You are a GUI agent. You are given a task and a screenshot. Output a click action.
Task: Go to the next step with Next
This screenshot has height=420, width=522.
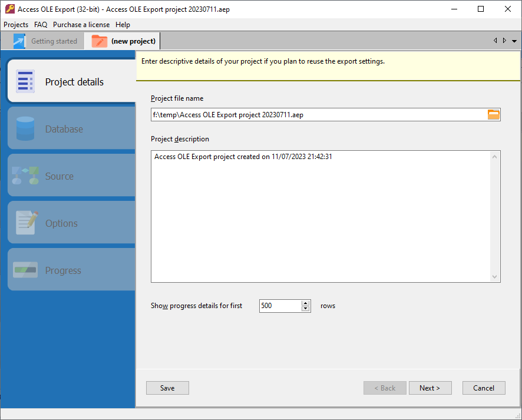430,388
